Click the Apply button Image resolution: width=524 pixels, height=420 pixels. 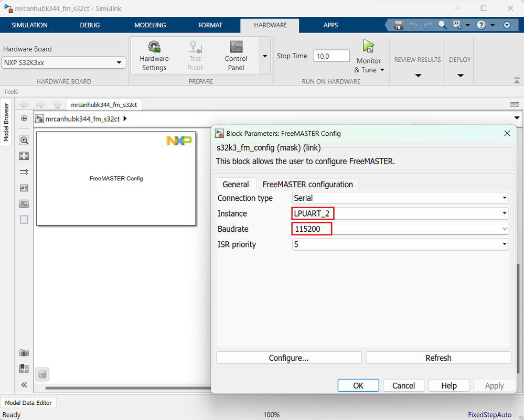click(494, 385)
